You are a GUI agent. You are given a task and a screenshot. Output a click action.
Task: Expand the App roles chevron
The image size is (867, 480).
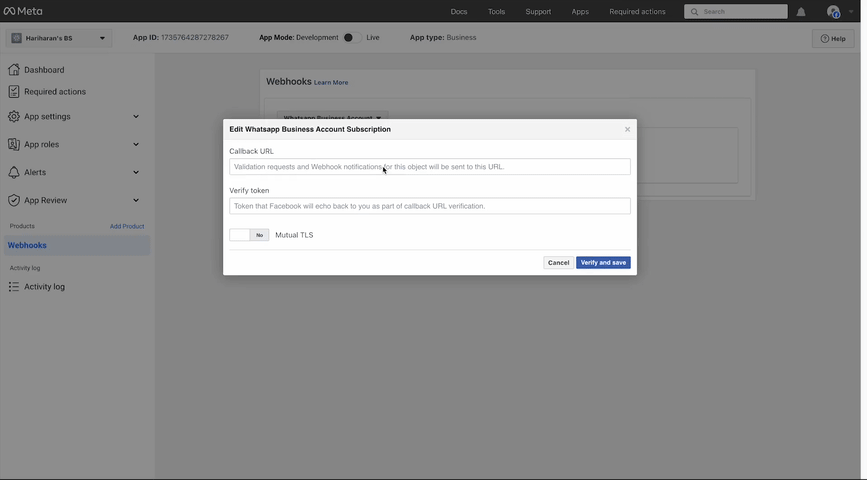136,144
